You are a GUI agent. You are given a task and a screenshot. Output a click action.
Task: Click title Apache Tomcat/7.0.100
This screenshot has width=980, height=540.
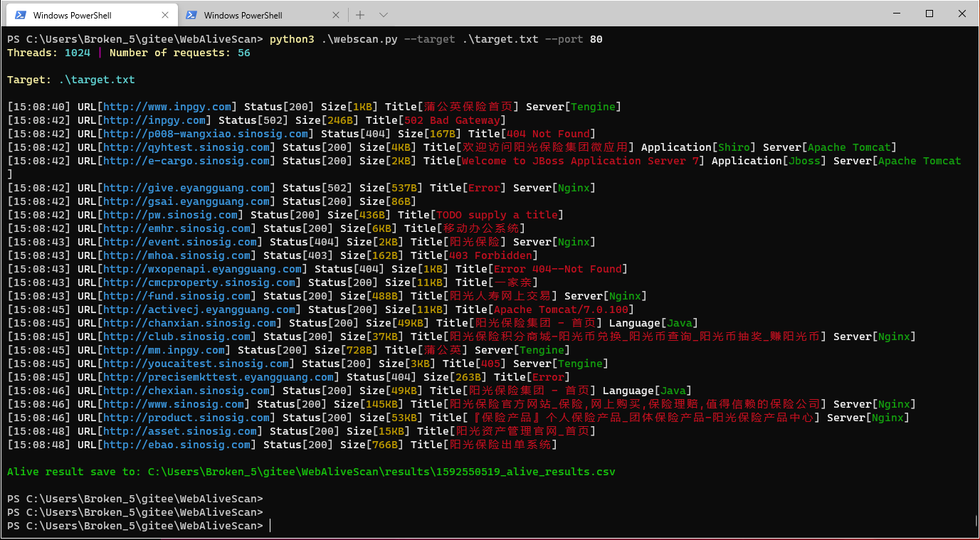[562, 309]
